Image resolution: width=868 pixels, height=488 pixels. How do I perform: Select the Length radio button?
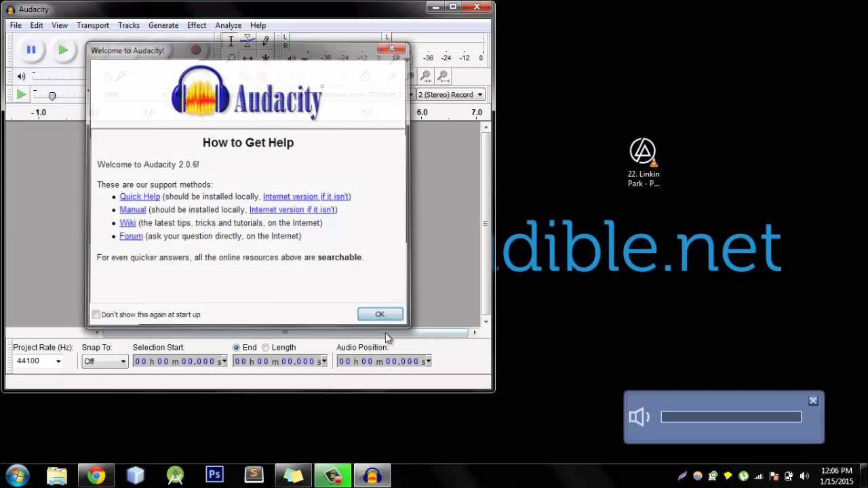pyautogui.click(x=266, y=348)
